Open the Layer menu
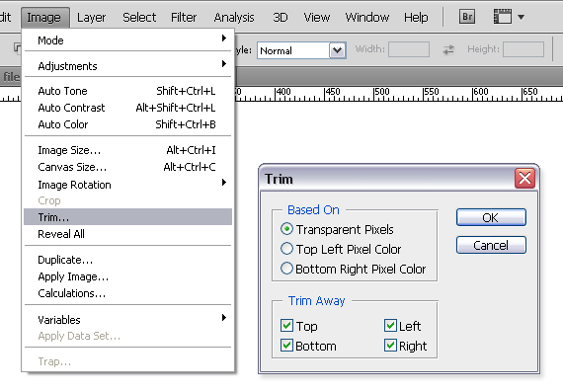 (91, 17)
